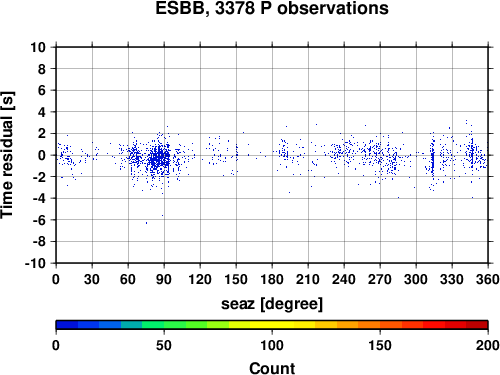Click the plot title 'ESBB, 3378 P observations'
This screenshot has width=500, height=375.
pyautogui.click(x=272, y=8)
